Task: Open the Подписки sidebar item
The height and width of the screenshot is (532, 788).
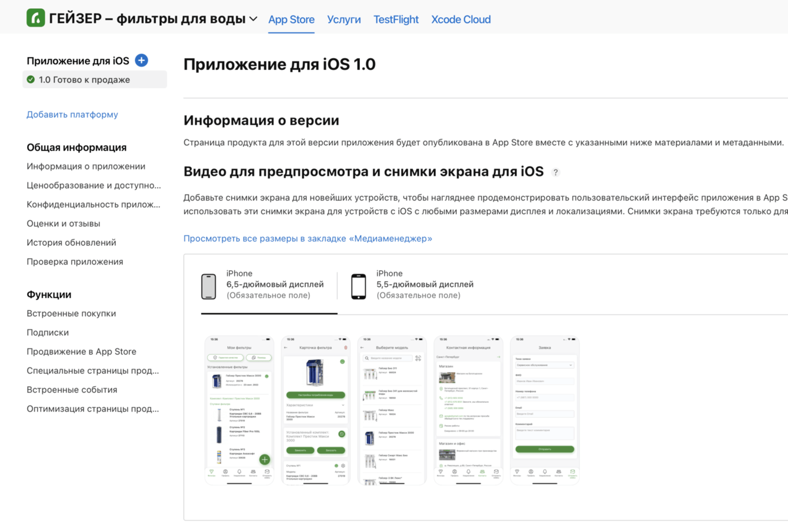Action: tap(48, 333)
